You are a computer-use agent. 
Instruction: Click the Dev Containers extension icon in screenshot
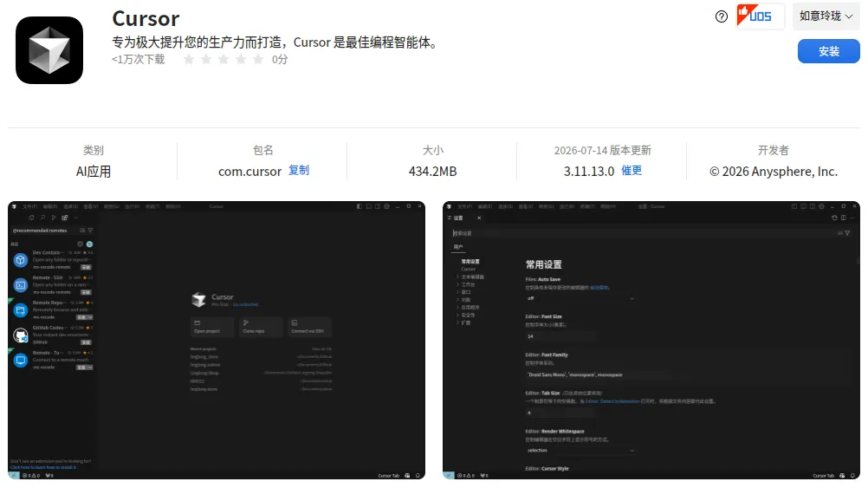click(21, 260)
